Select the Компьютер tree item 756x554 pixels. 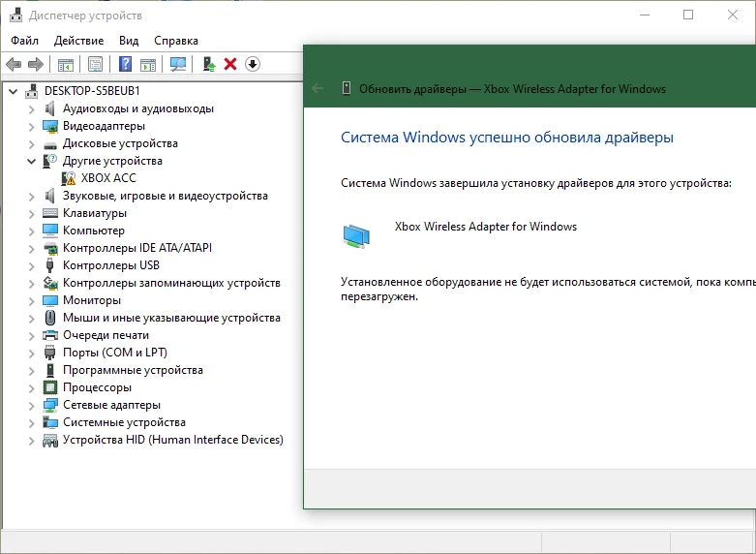[x=94, y=231]
